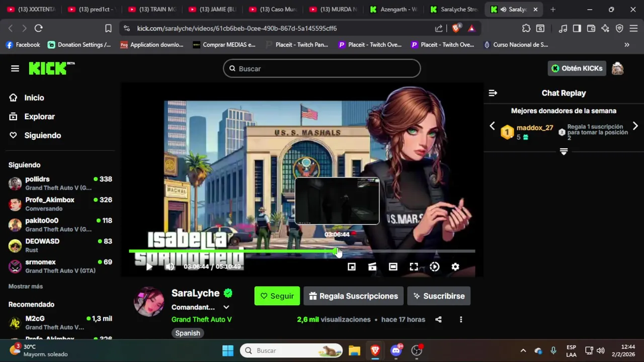Viewport: 644px width, 362px height.
Task: Collapse the Chat Replay panel
Action: coord(493,93)
